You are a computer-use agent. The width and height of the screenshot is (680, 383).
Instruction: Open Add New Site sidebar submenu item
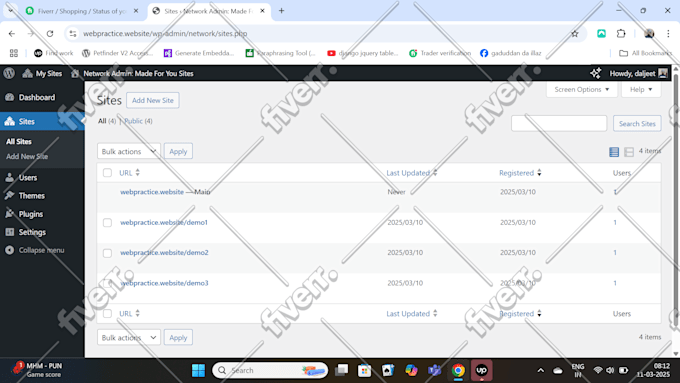tap(27, 156)
